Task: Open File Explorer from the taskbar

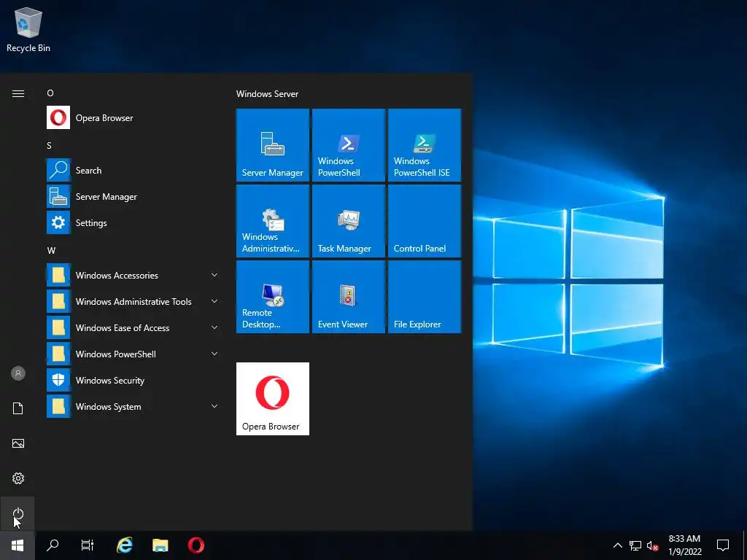Action: click(160, 545)
